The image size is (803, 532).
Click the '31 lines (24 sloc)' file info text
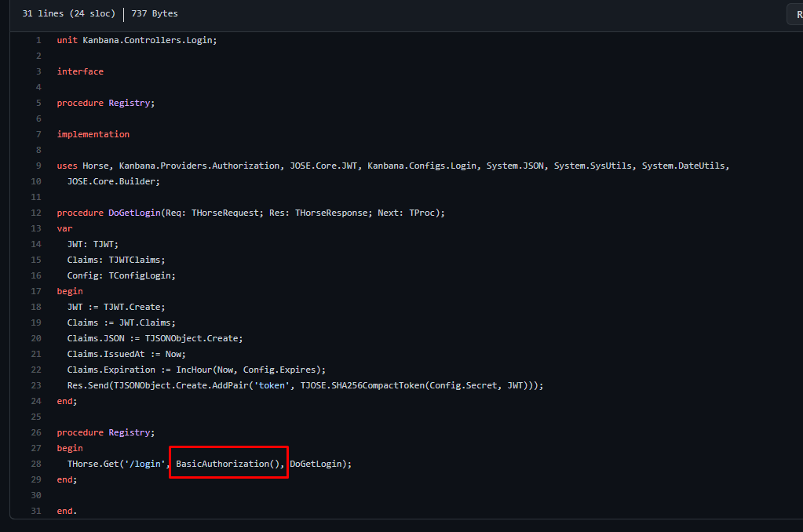[68, 13]
